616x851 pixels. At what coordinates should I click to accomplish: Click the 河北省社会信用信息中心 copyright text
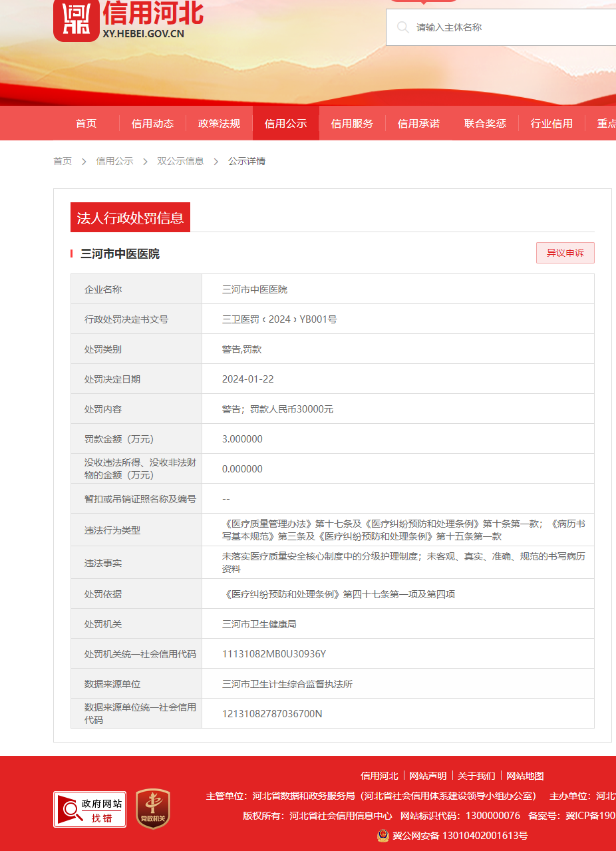[341, 816]
